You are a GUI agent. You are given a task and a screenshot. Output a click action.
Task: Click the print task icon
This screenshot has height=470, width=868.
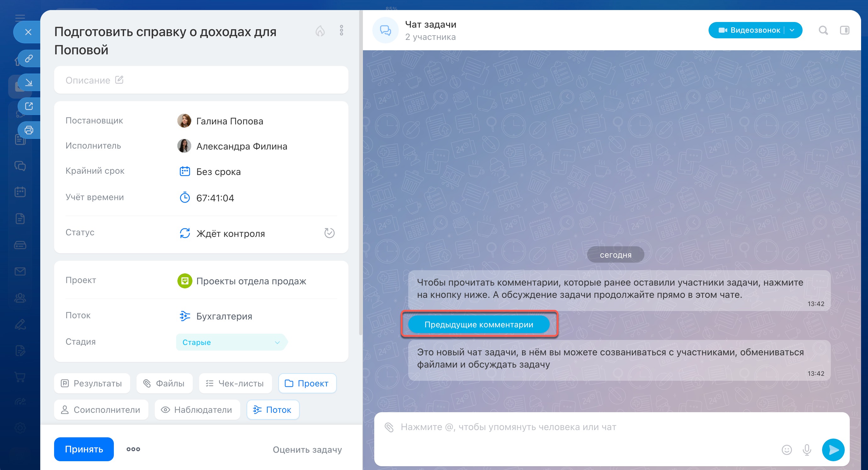pyautogui.click(x=29, y=130)
